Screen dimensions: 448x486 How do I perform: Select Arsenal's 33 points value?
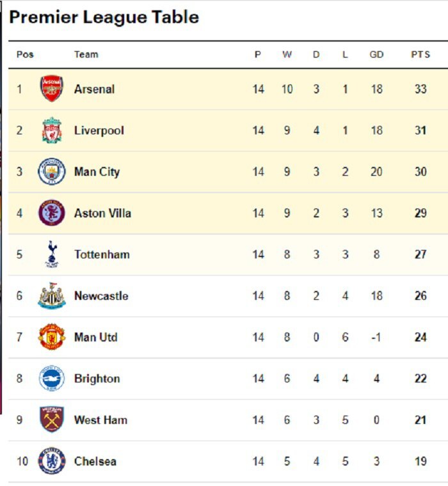point(420,89)
